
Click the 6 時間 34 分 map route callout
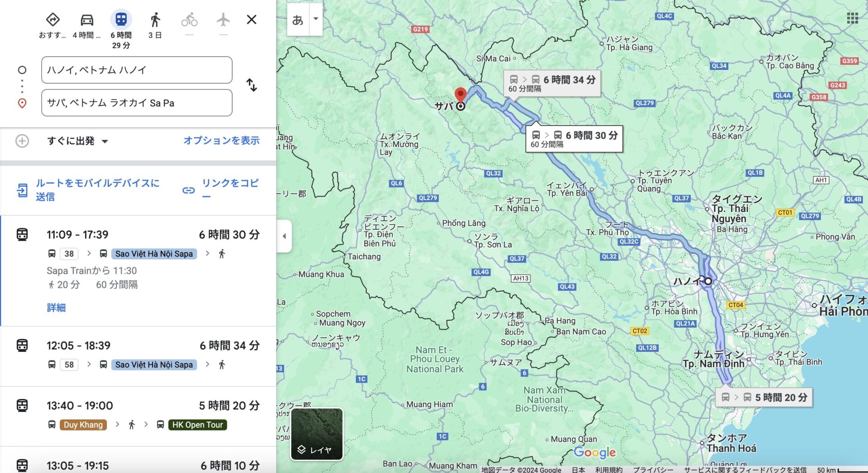coord(552,83)
